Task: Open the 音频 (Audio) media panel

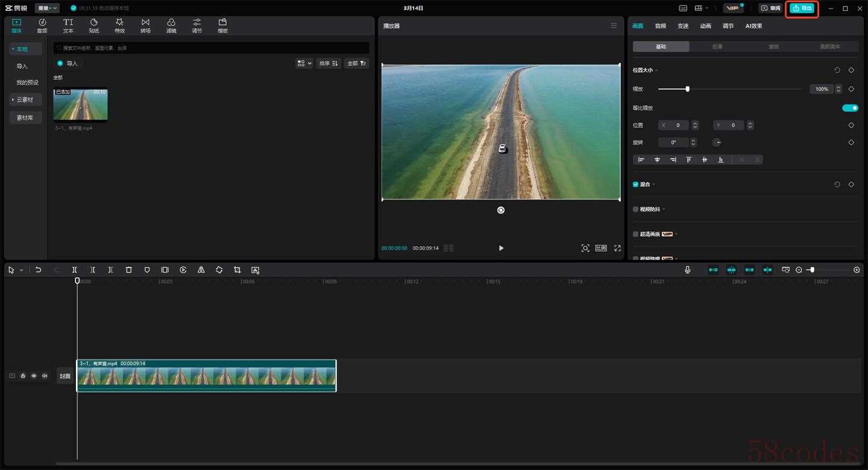Action: tap(42, 25)
